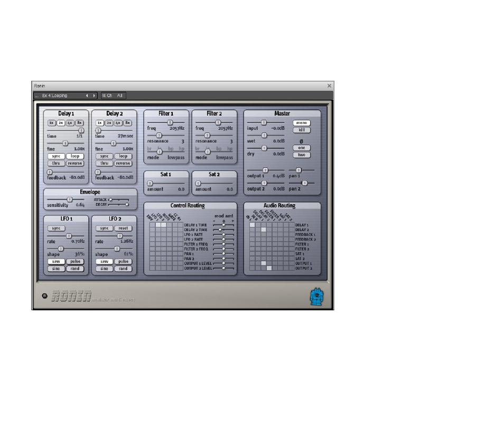Toggle sync in Delay 2
The height and width of the screenshot is (428, 504).
[105, 156]
